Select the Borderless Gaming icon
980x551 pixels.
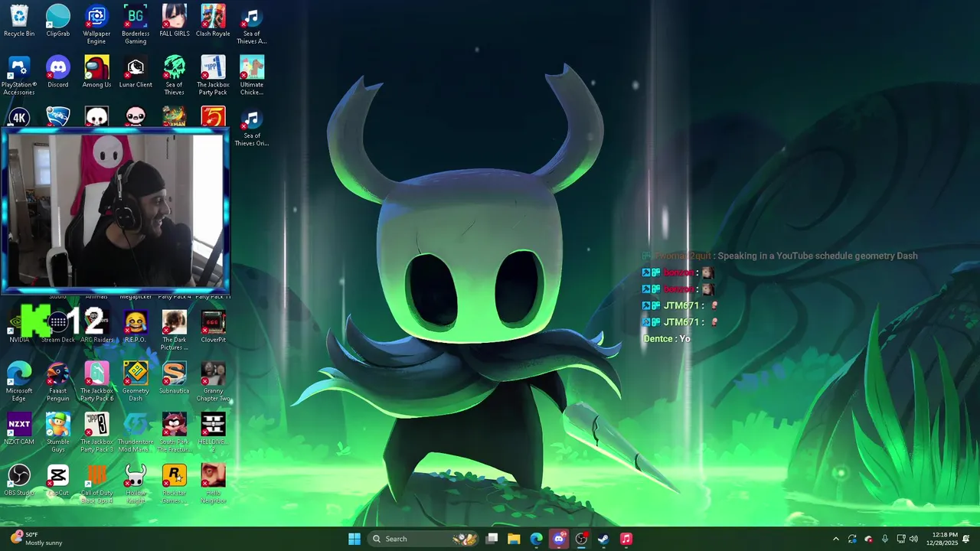point(136,24)
